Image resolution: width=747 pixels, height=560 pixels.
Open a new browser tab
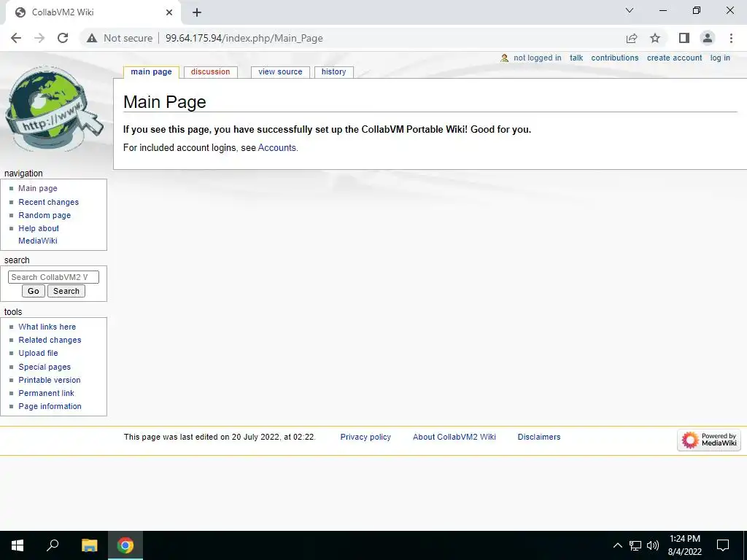197,12
